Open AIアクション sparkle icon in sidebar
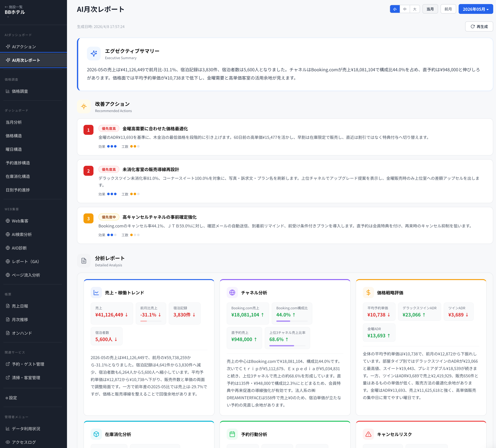Screen dimensions: 496x448 coord(8,47)
